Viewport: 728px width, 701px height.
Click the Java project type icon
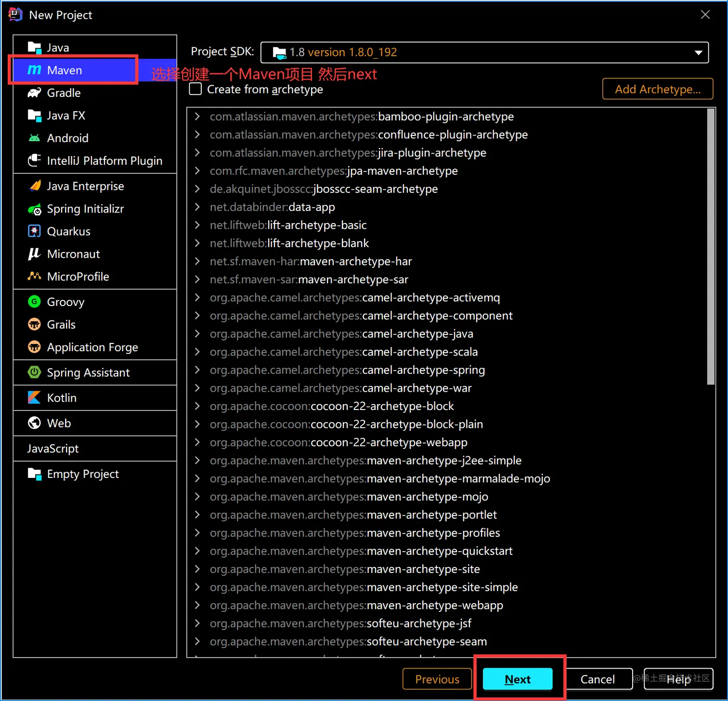pyautogui.click(x=35, y=47)
